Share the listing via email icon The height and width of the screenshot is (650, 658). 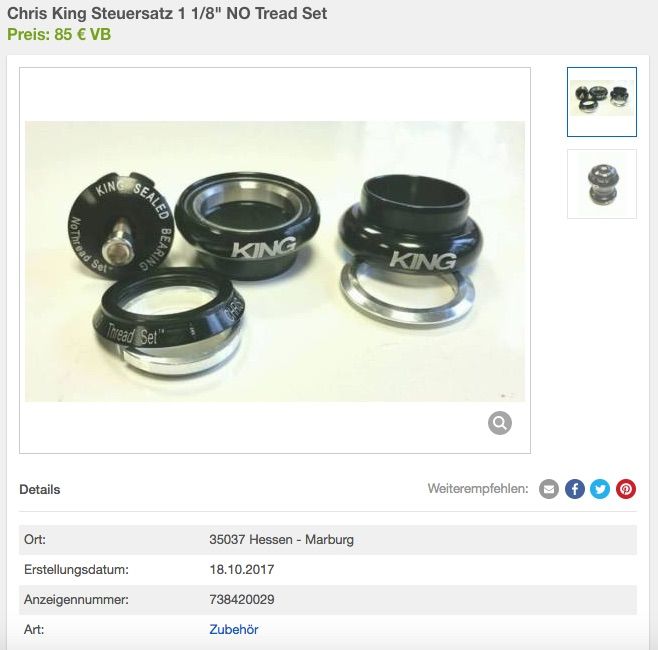tap(548, 489)
